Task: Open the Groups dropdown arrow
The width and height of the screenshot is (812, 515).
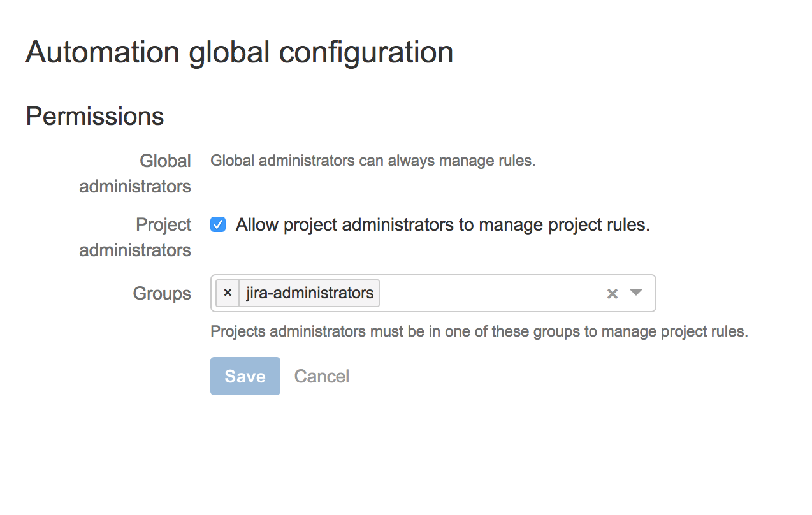Action: click(635, 293)
